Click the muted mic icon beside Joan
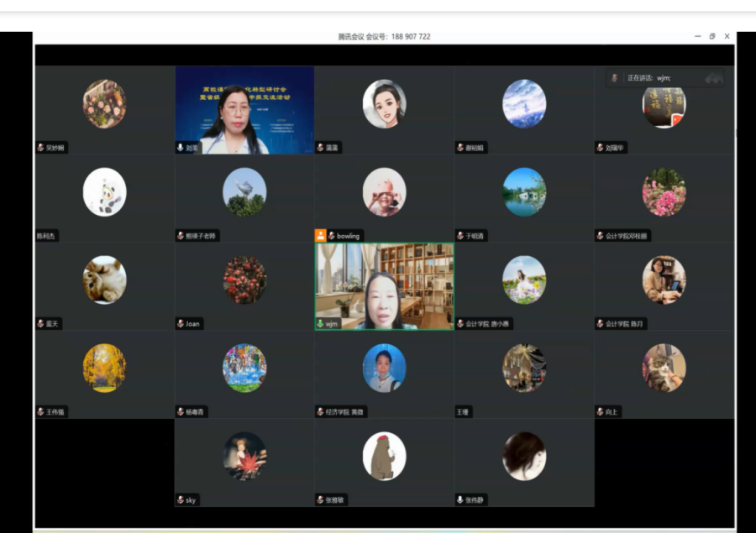 click(x=180, y=323)
